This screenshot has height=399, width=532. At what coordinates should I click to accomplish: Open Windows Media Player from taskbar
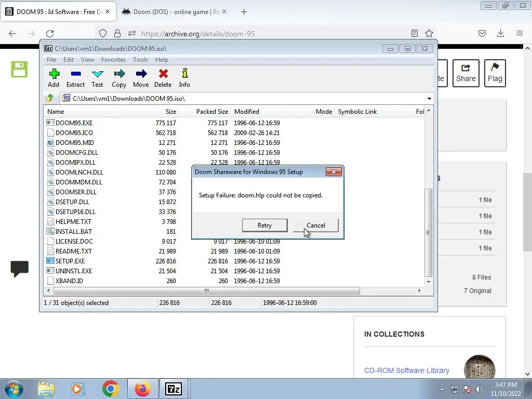coord(77,389)
